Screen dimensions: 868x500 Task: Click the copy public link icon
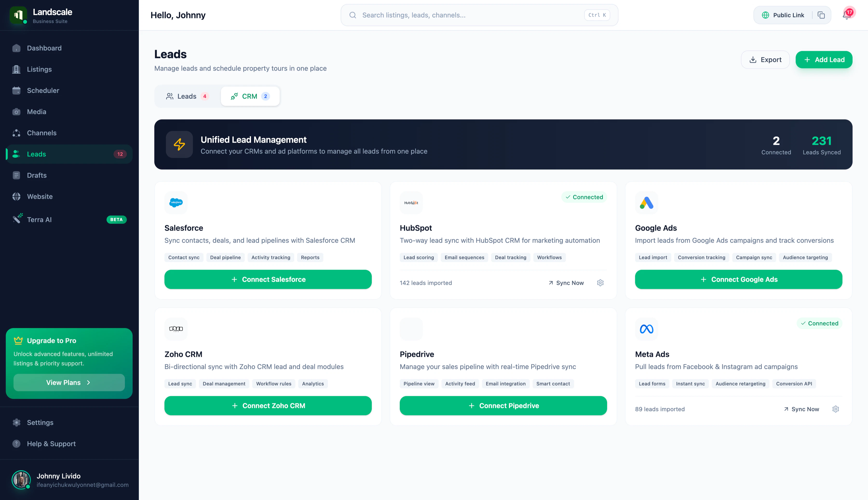point(821,15)
